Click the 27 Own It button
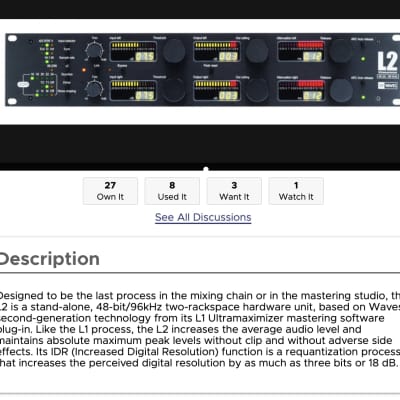 click(110, 191)
